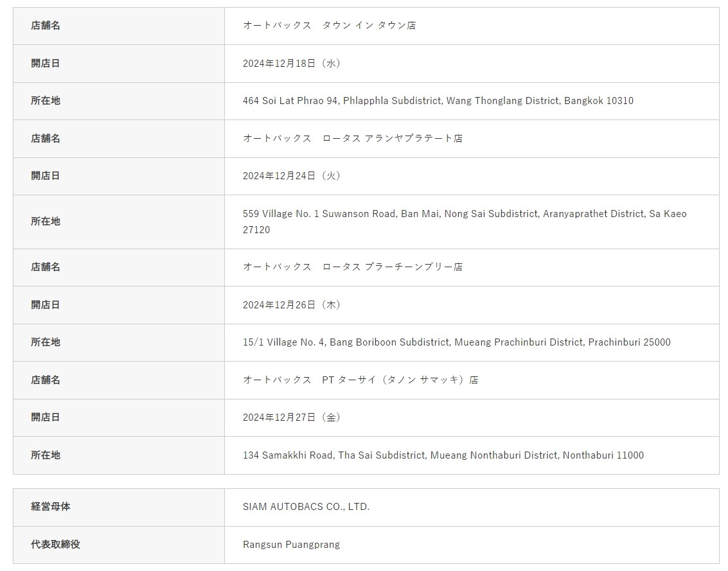Select the ロータス アランヤプラテート店 store name
Image resolution: width=728 pixels, height=571 pixels.
[352, 138]
